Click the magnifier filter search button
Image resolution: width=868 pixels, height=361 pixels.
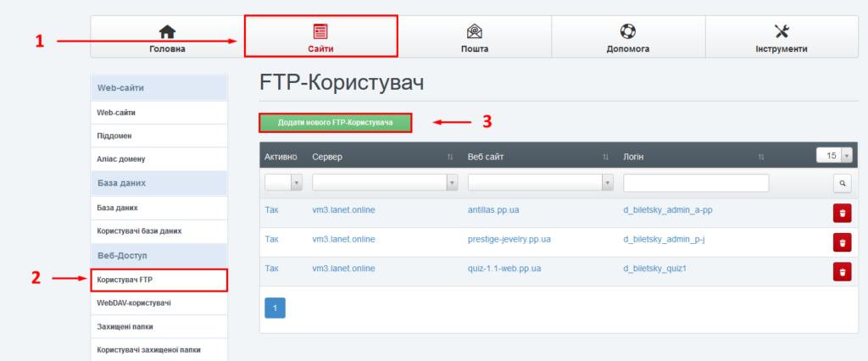tap(842, 182)
